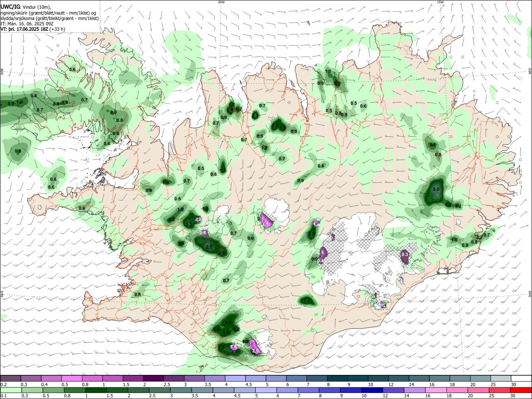
Task: Click the '0.2' label in the upper legend scale
Action: (x=3, y=384)
